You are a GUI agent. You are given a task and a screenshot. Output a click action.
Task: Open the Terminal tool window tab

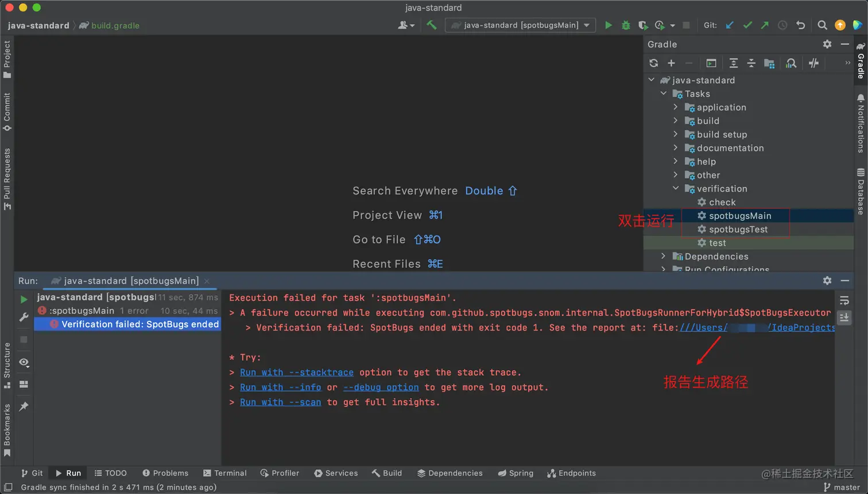224,473
